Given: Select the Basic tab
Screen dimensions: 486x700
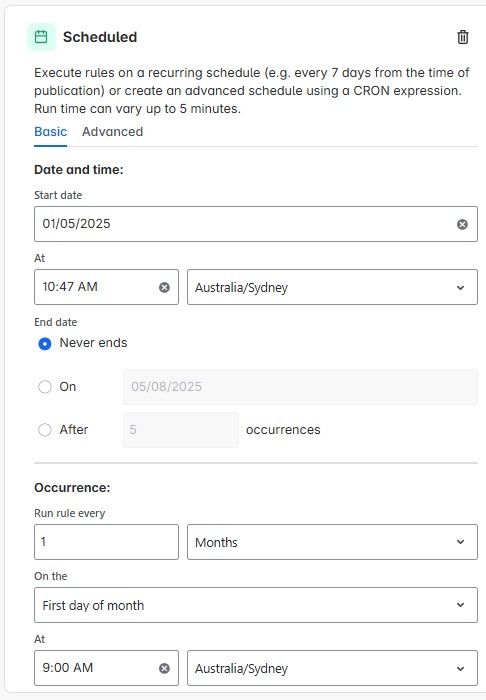Looking at the screenshot, I should (50, 132).
